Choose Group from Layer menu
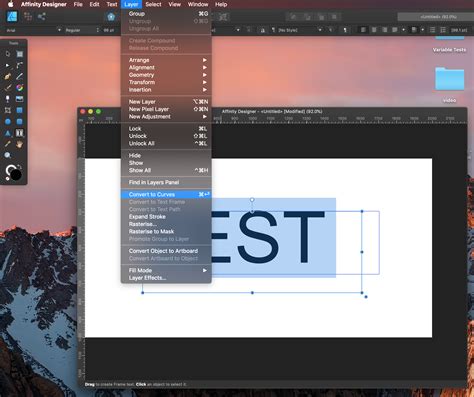This screenshot has width=474, height=397. click(166, 14)
